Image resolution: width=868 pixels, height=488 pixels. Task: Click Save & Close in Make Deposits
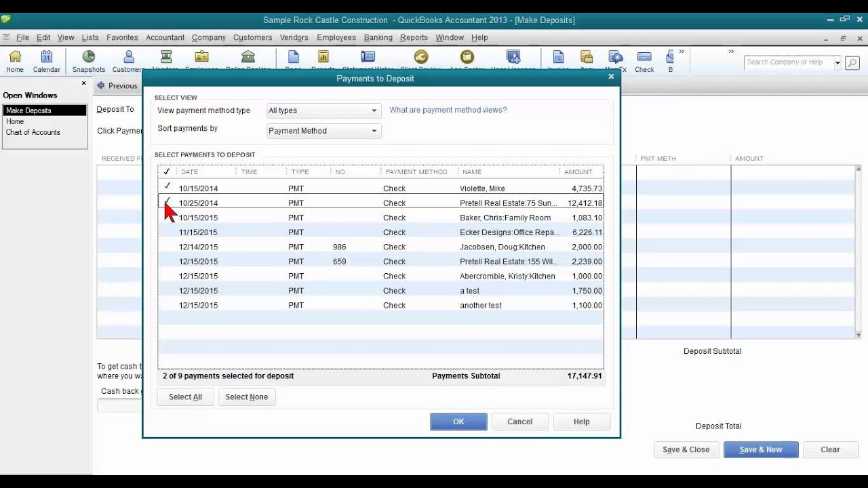[686, 449]
